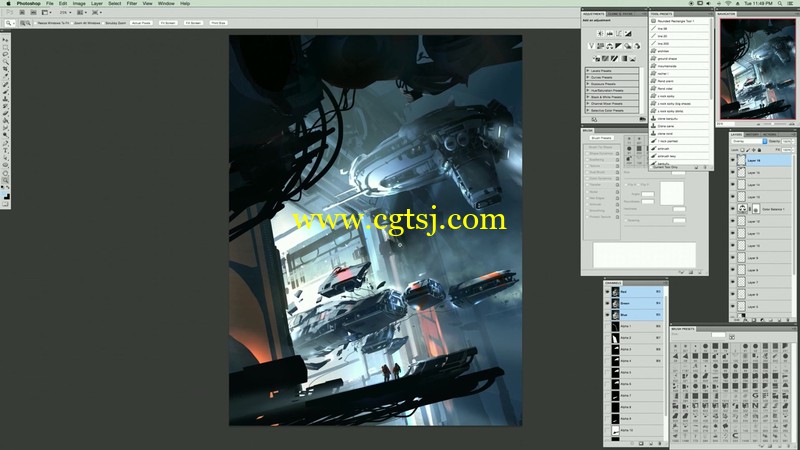The width and height of the screenshot is (800, 450).
Task: Switch to the Actions tab
Action: (x=769, y=135)
